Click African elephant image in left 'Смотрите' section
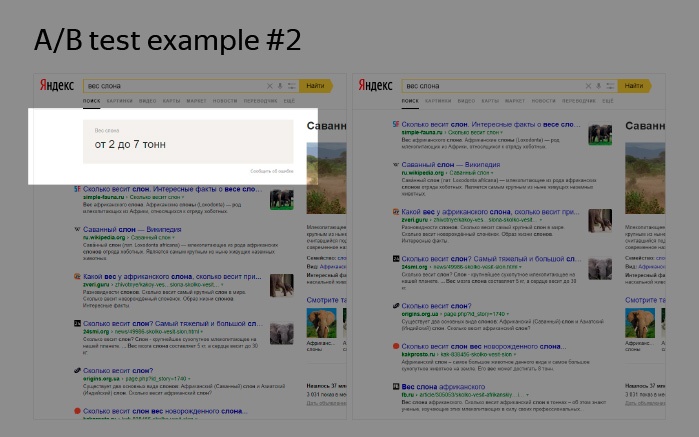 click(x=321, y=323)
